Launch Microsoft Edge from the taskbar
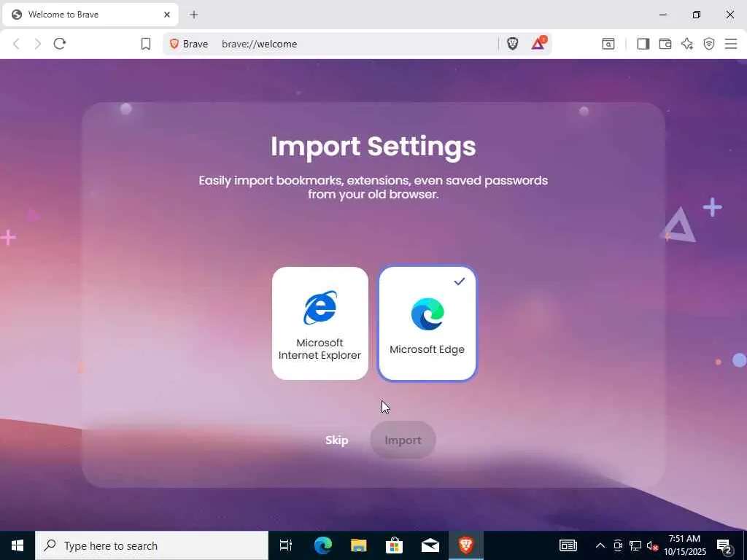Viewport: 747px width, 560px height. click(x=322, y=545)
